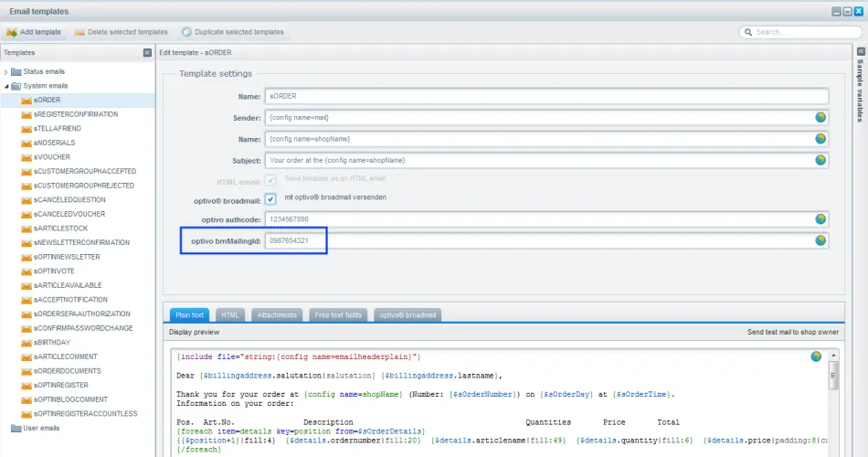Click globe icon beside shopName Name field
Image resolution: width=868 pixels, height=457 pixels.
820,139
